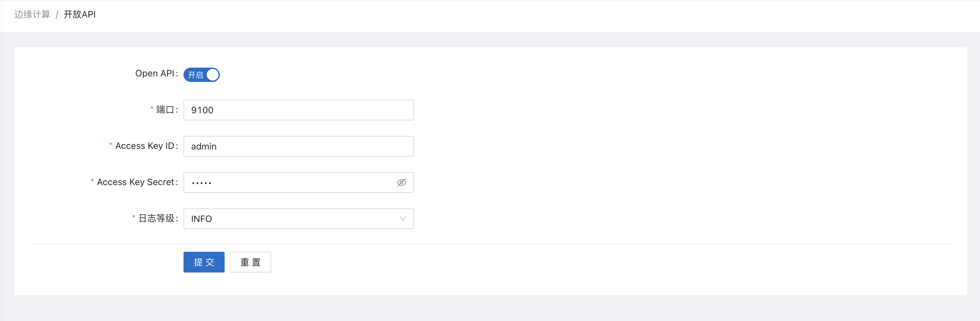
Task: Click the breadcrumb slash separator
Action: pos(57,15)
